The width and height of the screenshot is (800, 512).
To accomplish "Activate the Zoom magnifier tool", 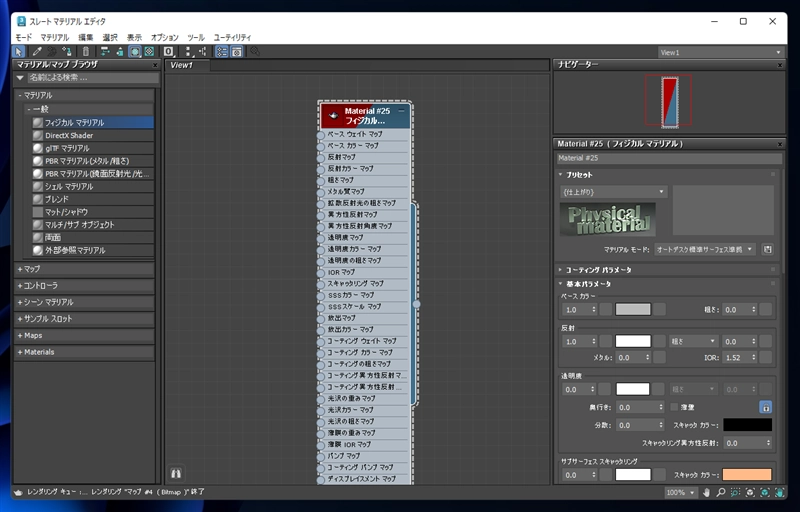I will point(720,493).
